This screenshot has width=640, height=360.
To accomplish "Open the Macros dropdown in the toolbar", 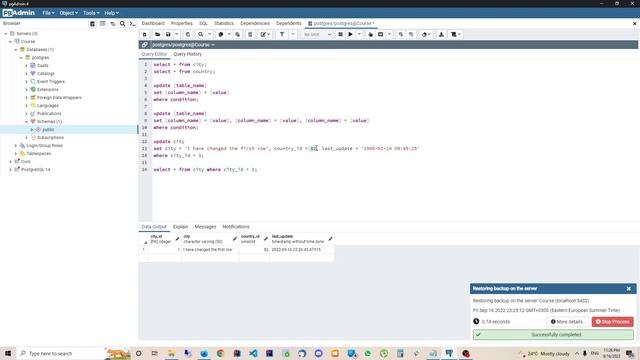I will pyautogui.click(x=455, y=34).
